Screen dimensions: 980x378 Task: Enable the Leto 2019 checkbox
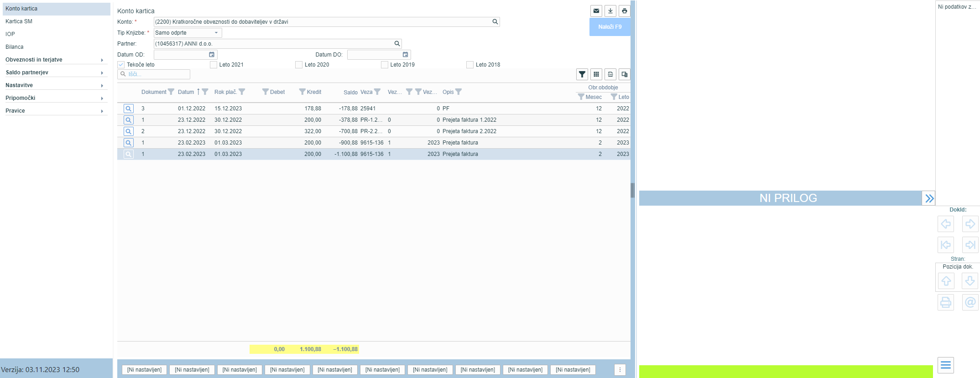point(385,65)
